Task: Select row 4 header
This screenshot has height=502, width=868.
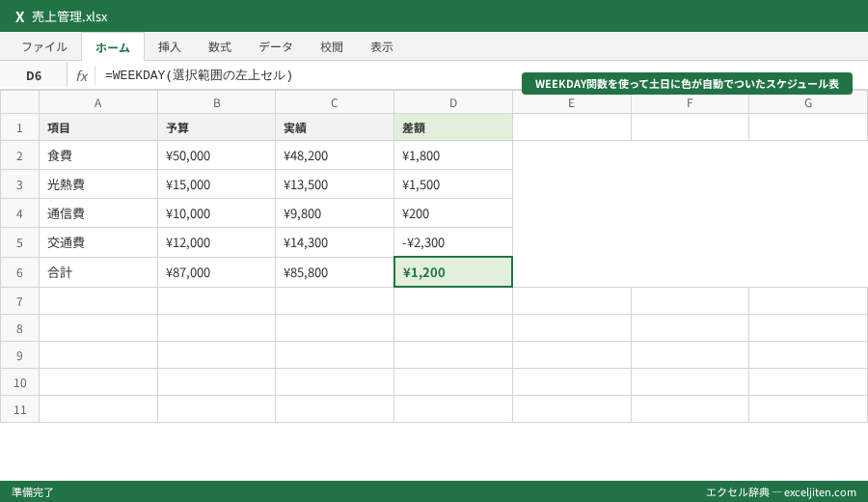Action: pyautogui.click(x=19, y=212)
